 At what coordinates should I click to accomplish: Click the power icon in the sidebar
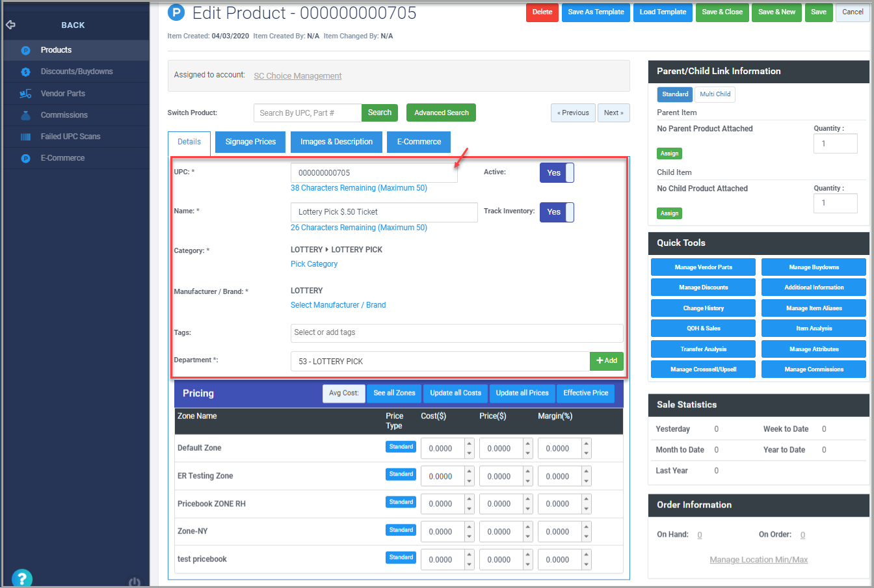135,582
